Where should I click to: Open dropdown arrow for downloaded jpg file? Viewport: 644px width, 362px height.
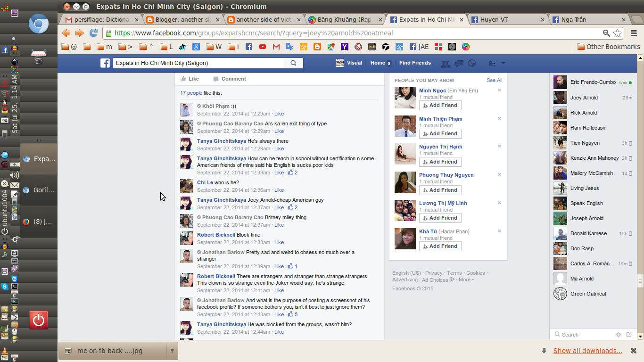(172, 351)
